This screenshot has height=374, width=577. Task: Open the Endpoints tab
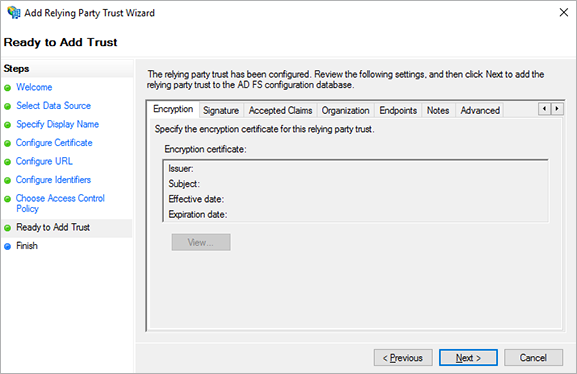point(398,110)
